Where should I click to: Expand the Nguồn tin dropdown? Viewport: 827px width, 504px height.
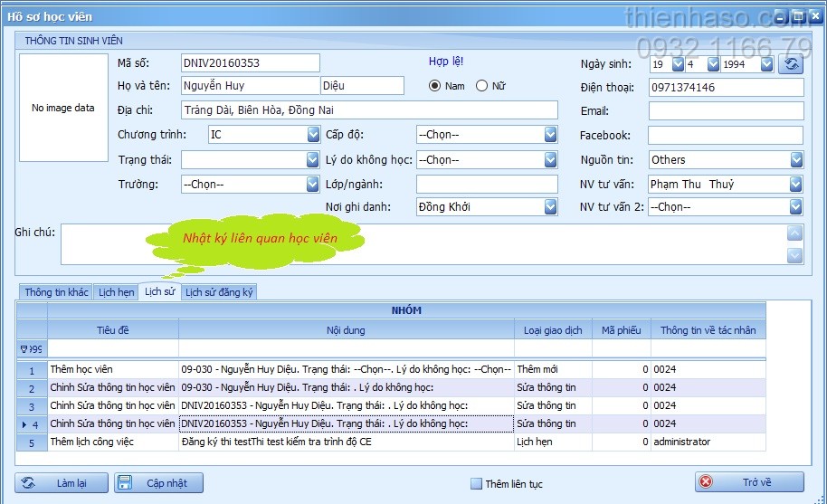pyautogui.click(x=796, y=159)
